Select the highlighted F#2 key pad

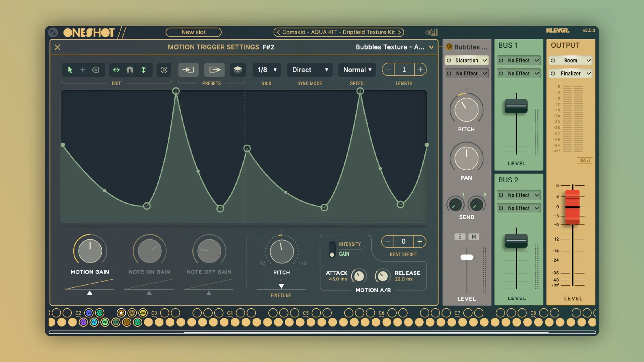click(x=121, y=313)
